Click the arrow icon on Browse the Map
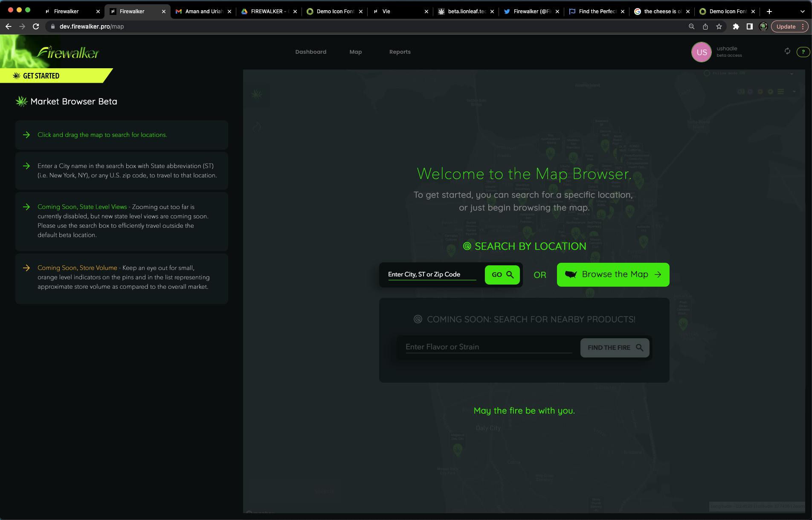The image size is (812, 520). [658, 274]
